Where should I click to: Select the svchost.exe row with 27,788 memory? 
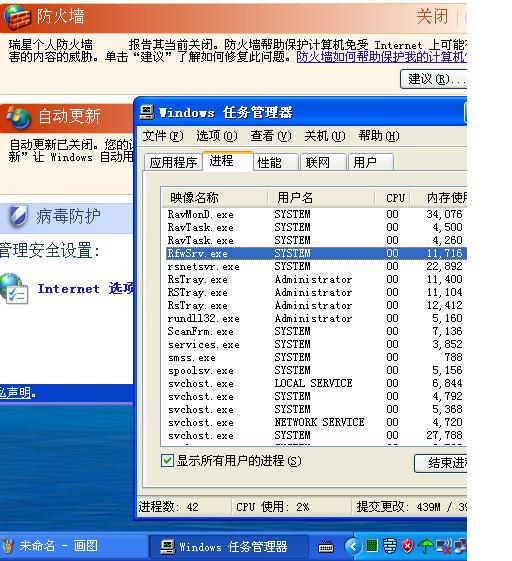tap(315, 435)
